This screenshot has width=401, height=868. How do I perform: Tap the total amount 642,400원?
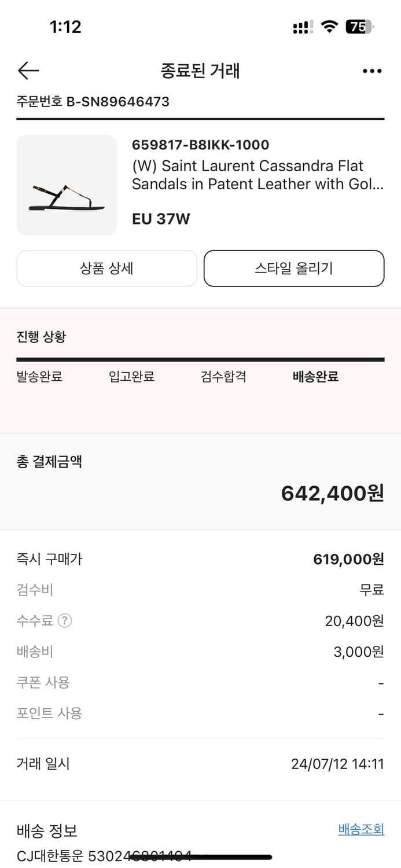point(332,493)
